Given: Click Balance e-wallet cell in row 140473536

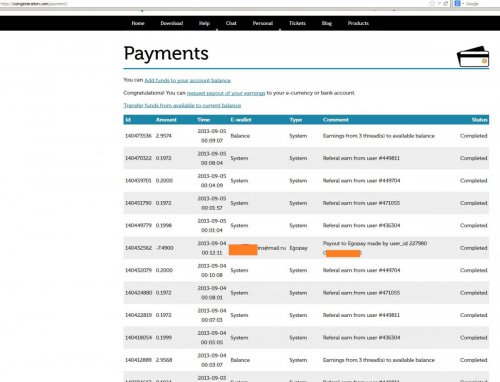Looking at the screenshot, I should [240, 136].
